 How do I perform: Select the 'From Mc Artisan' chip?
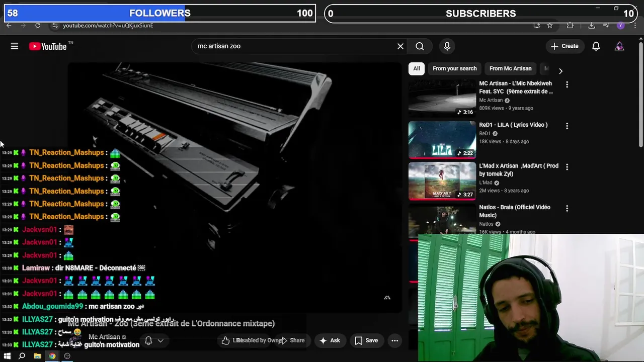510,68
